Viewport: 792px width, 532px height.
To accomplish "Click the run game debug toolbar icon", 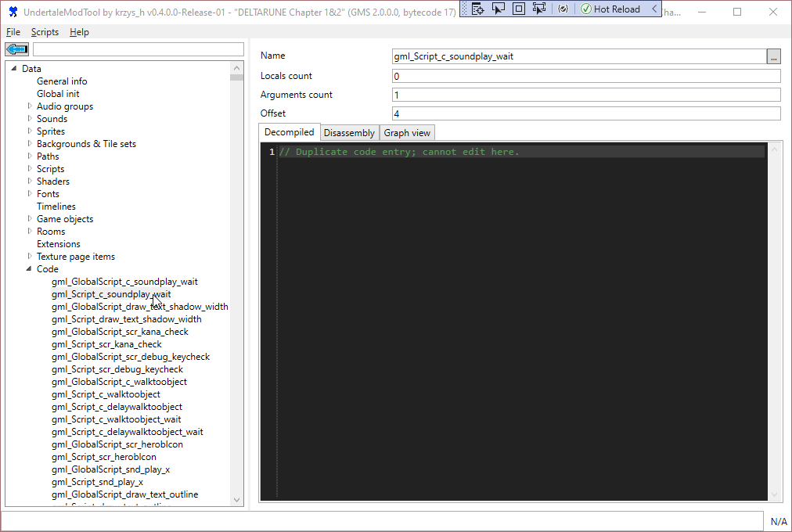I will [478, 8].
